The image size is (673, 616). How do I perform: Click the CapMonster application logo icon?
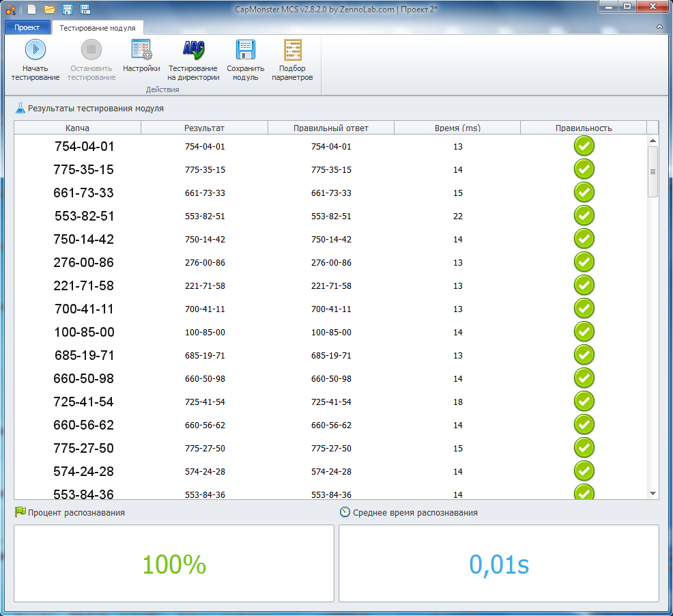pyautogui.click(x=10, y=9)
